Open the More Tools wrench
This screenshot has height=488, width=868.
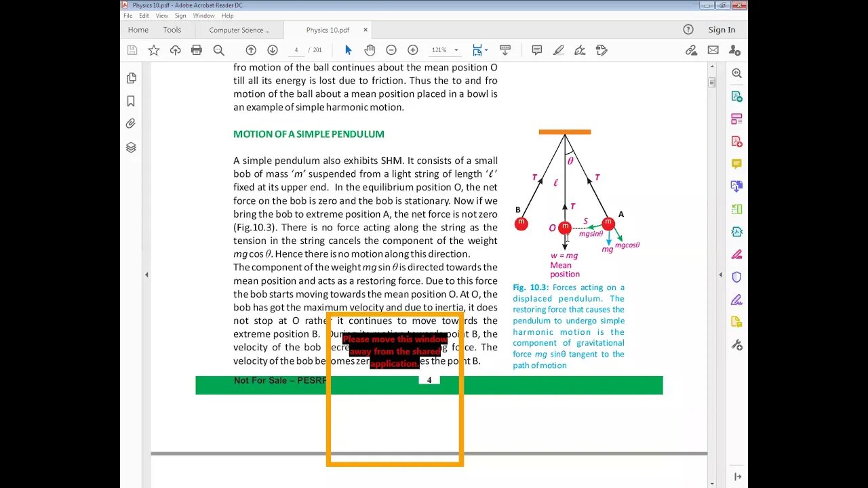(736, 345)
